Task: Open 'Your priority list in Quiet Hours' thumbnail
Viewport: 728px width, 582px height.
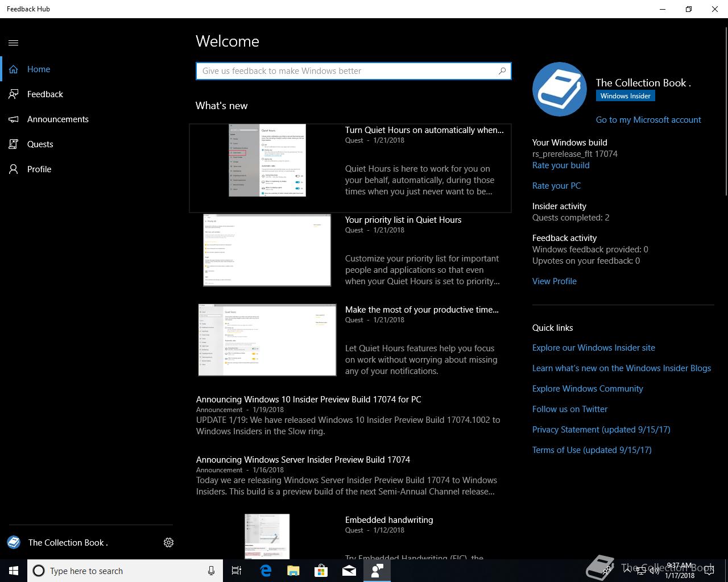Action: click(267, 250)
